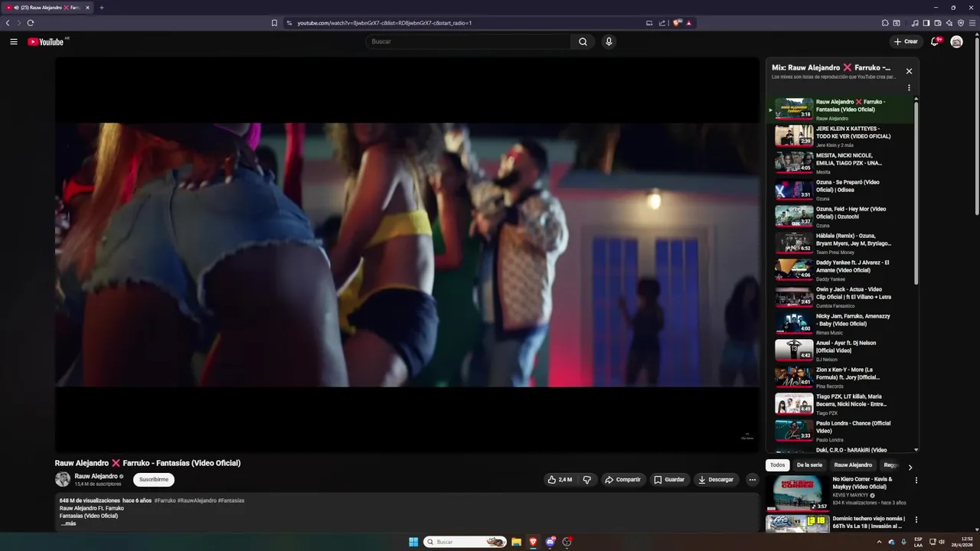Start voice search with microphone icon

point(609,41)
